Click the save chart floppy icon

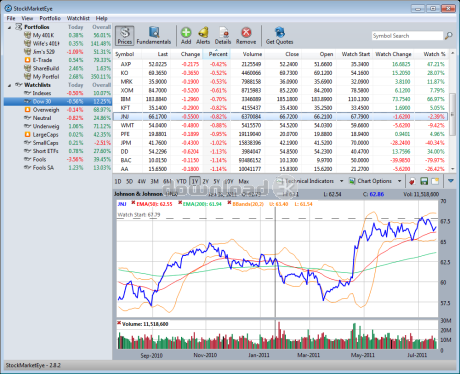pos(424,181)
